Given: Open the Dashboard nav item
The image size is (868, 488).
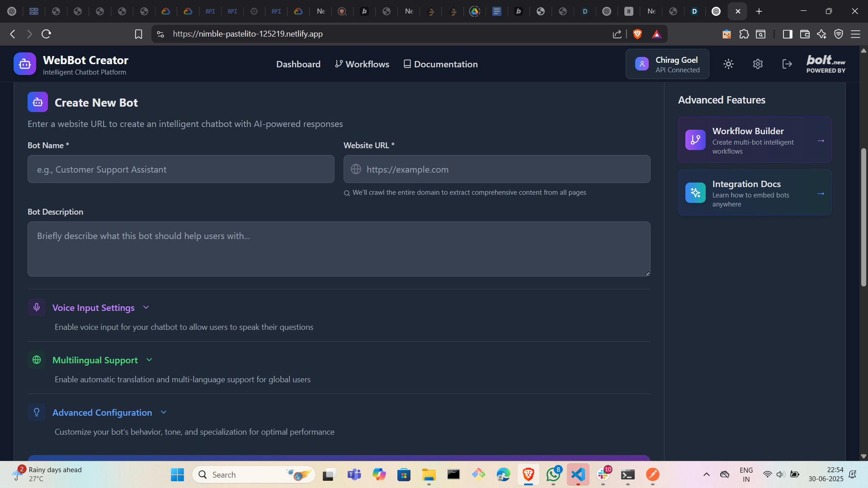Looking at the screenshot, I should pyautogui.click(x=298, y=64).
